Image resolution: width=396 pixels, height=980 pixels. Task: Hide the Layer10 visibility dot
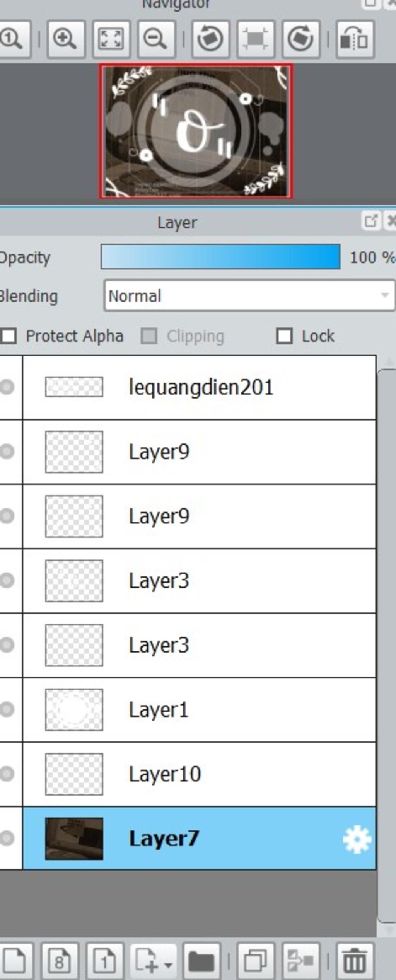7,774
